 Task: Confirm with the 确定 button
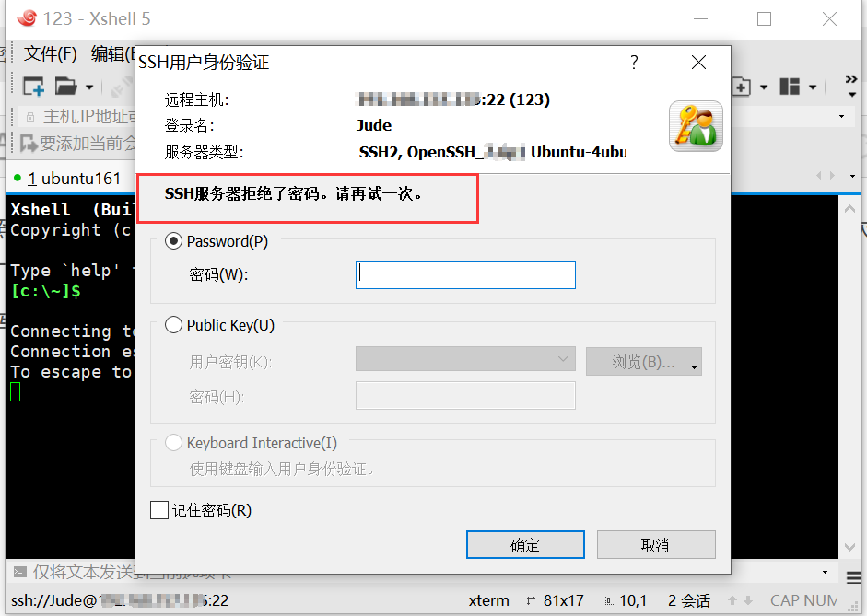(525, 545)
